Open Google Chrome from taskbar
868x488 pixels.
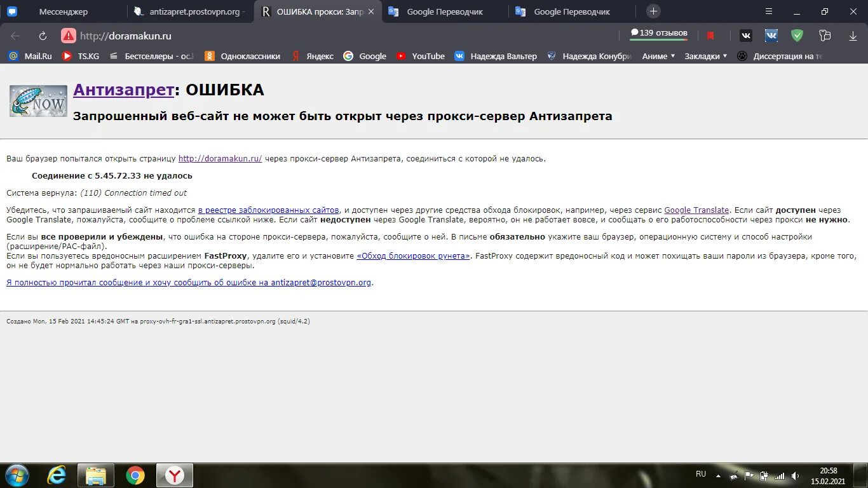click(x=135, y=475)
